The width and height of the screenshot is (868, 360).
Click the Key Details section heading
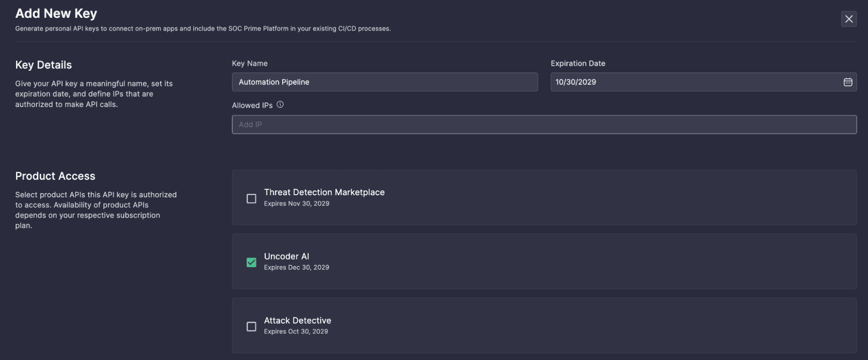tap(43, 65)
